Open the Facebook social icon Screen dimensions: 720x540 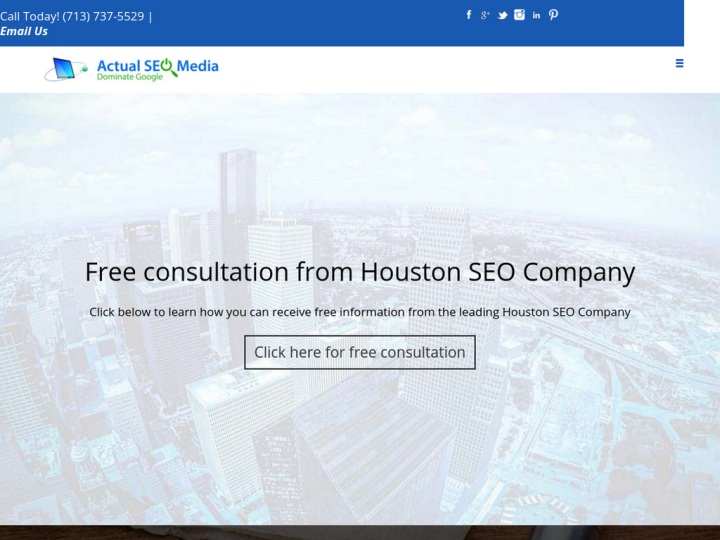click(x=469, y=15)
